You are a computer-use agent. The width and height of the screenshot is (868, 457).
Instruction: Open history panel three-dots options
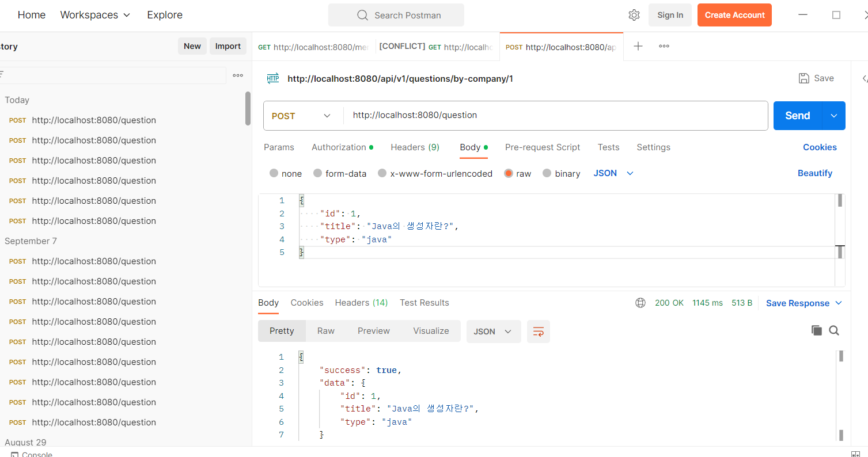pos(238,75)
